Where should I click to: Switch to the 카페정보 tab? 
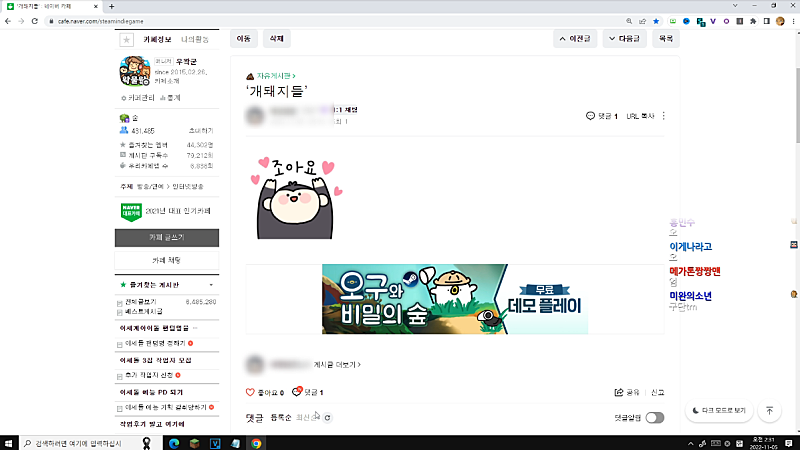(x=157, y=39)
